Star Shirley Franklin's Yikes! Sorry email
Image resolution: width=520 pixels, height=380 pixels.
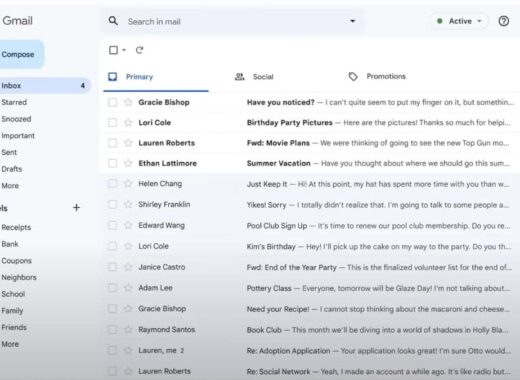128,204
